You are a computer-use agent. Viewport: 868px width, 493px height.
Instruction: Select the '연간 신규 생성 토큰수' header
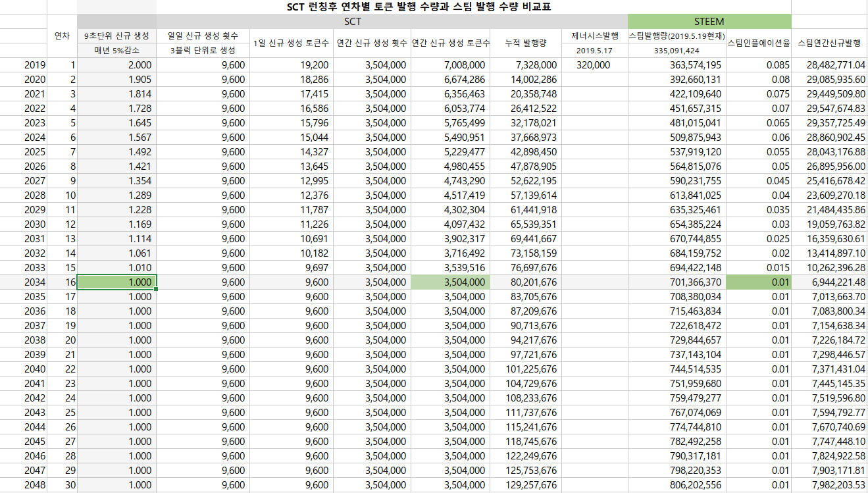pos(451,43)
